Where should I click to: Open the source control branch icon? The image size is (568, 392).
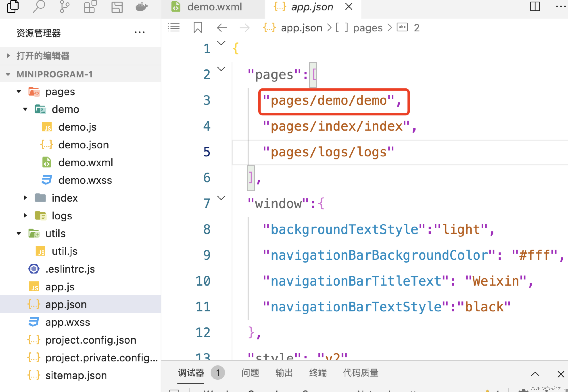(64, 6)
